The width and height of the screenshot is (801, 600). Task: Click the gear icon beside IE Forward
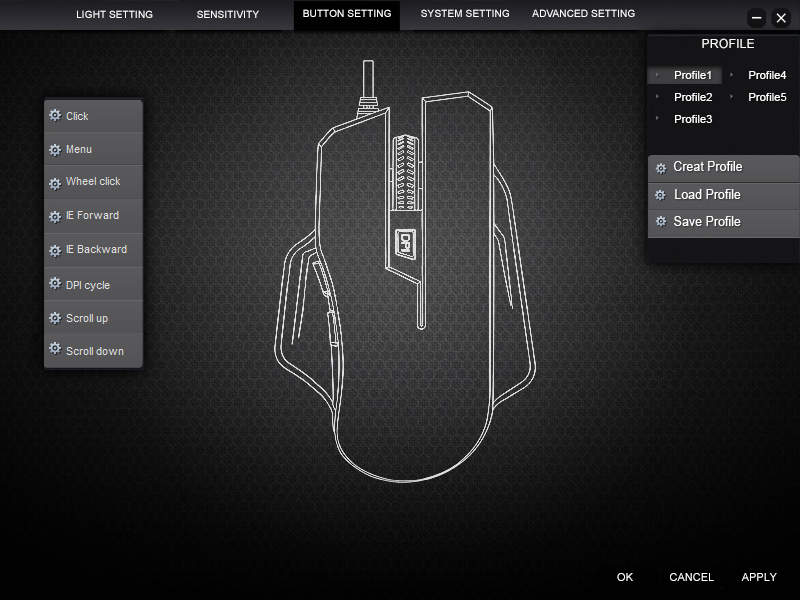pos(55,216)
